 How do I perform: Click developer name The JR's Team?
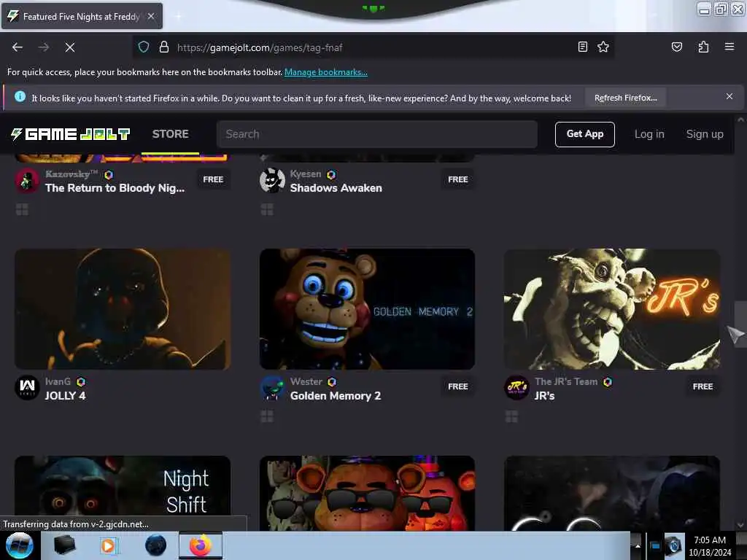pyautogui.click(x=566, y=381)
